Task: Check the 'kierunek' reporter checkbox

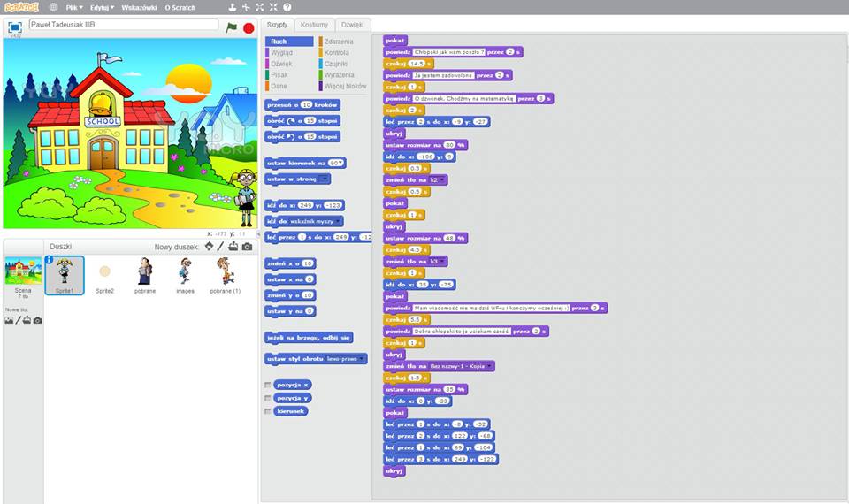Action: pos(268,411)
